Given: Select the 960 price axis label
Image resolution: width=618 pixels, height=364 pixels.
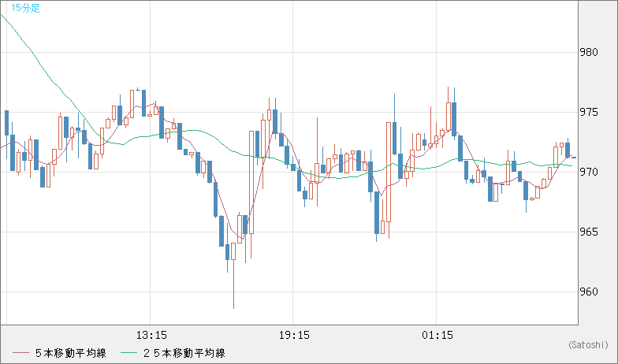Looking at the screenshot, I should (x=588, y=292).
